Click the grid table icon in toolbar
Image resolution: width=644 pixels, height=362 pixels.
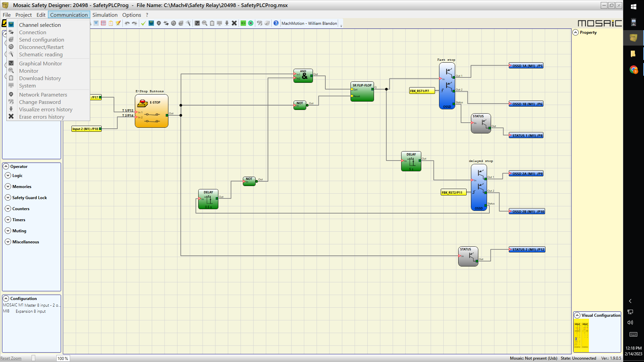point(103,23)
